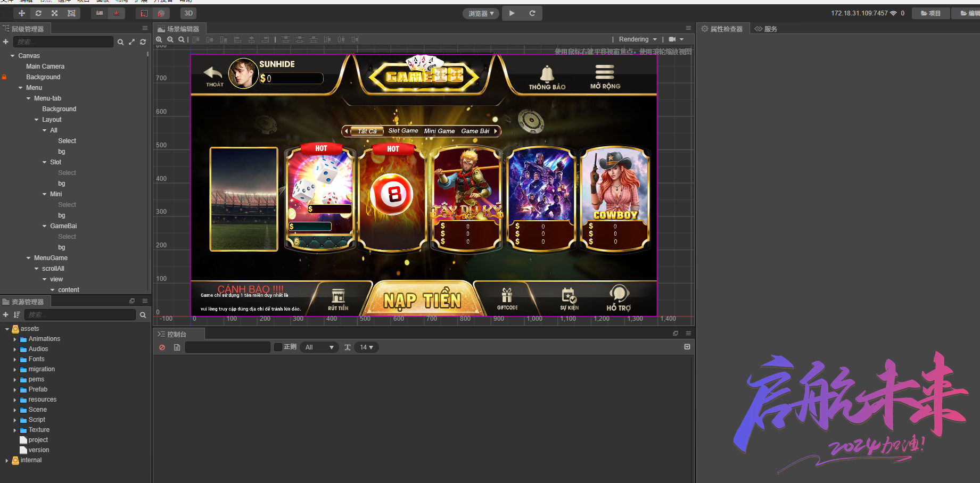Reset scene editor zoom
Image resolution: width=980 pixels, height=483 pixels.
(x=182, y=39)
